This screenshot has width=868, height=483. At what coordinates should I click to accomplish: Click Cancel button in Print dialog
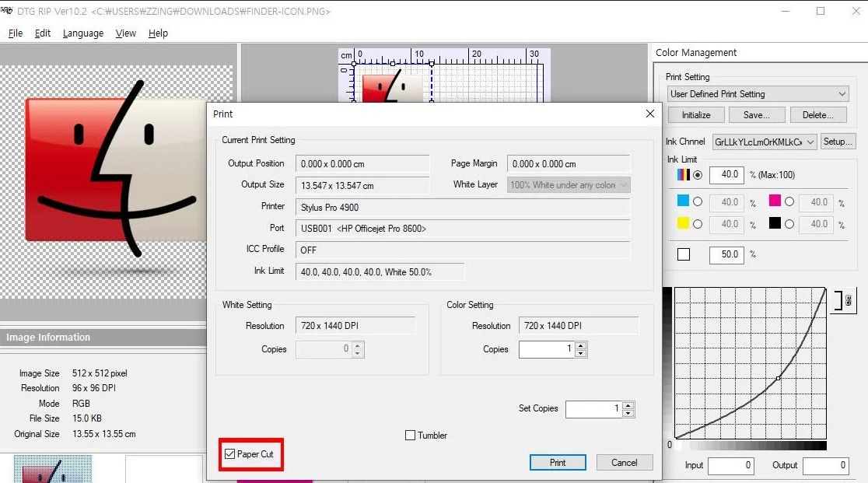pos(624,463)
